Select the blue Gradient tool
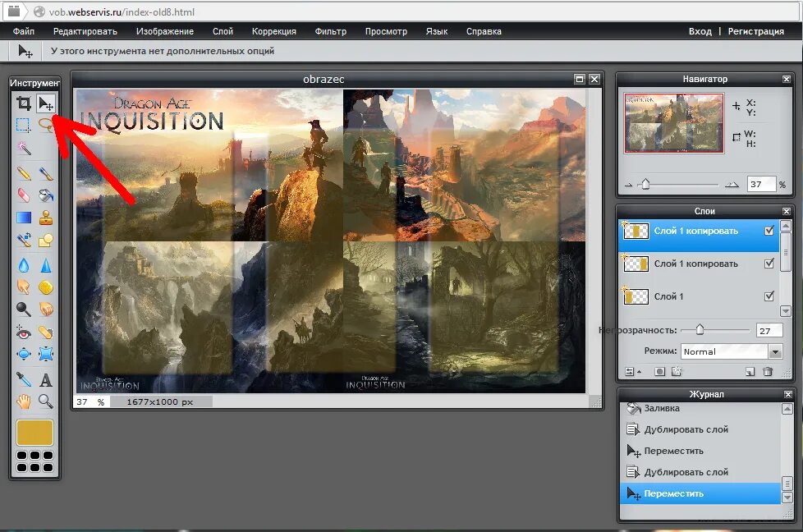Viewport: 803px width, 532px height. pos(24,218)
